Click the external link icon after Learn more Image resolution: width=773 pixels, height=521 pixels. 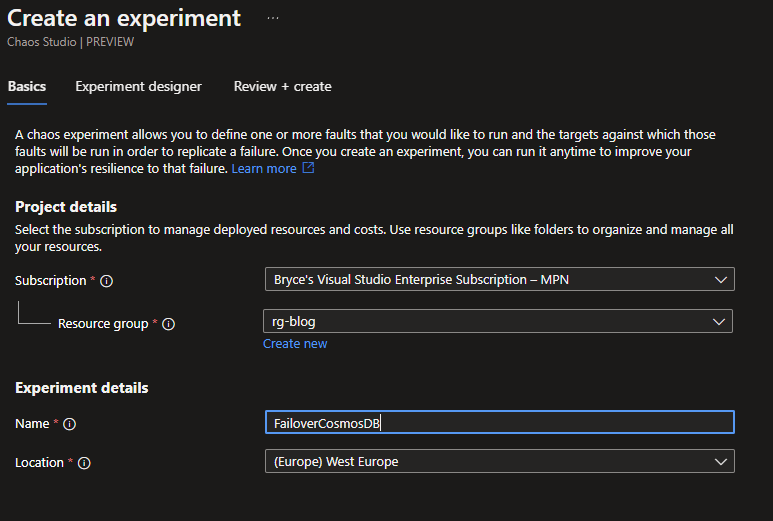click(308, 169)
